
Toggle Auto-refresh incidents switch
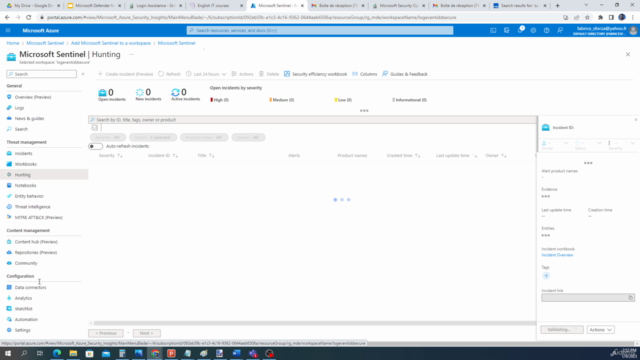(96, 146)
